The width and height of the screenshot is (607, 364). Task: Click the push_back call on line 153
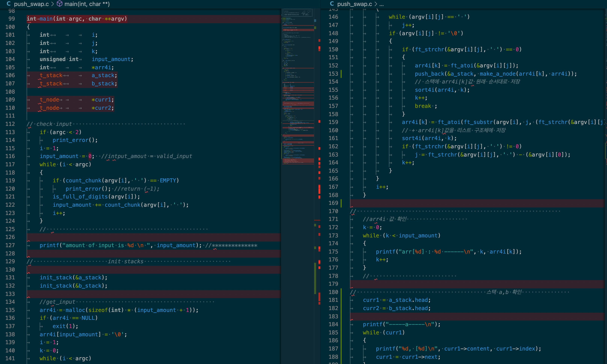(x=429, y=74)
